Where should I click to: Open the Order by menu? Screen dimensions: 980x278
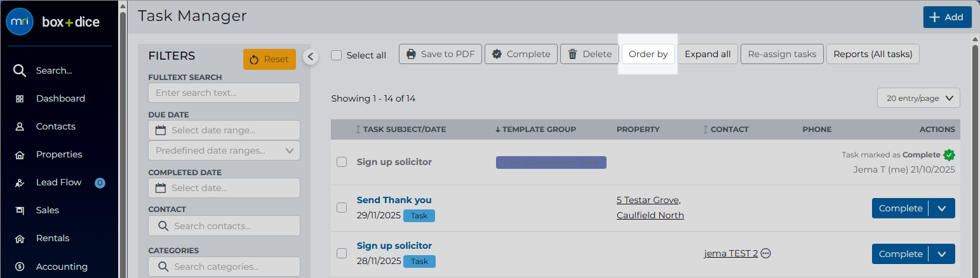click(x=648, y=54)
